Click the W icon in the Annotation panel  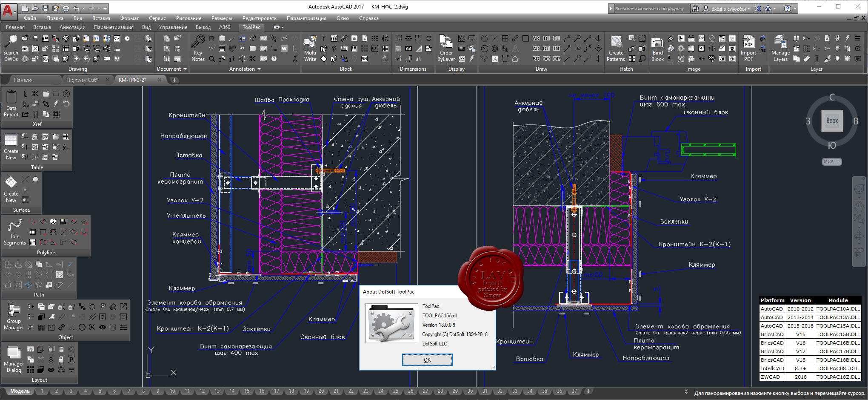(284, 49)
